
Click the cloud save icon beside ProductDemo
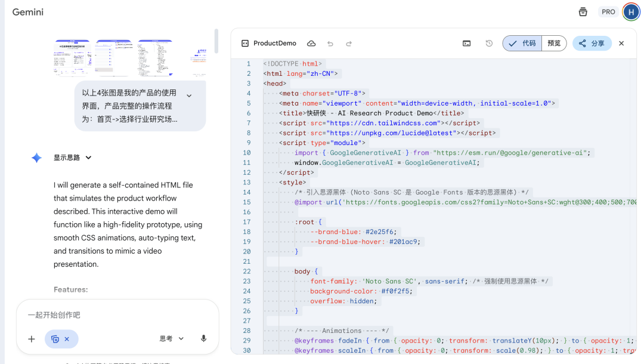pos(311,44)
